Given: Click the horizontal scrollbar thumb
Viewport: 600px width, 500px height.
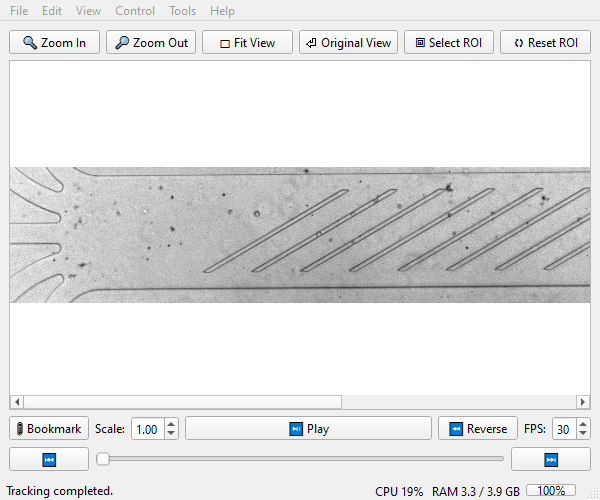Looking at the screenshot, I should pos(183,402).
